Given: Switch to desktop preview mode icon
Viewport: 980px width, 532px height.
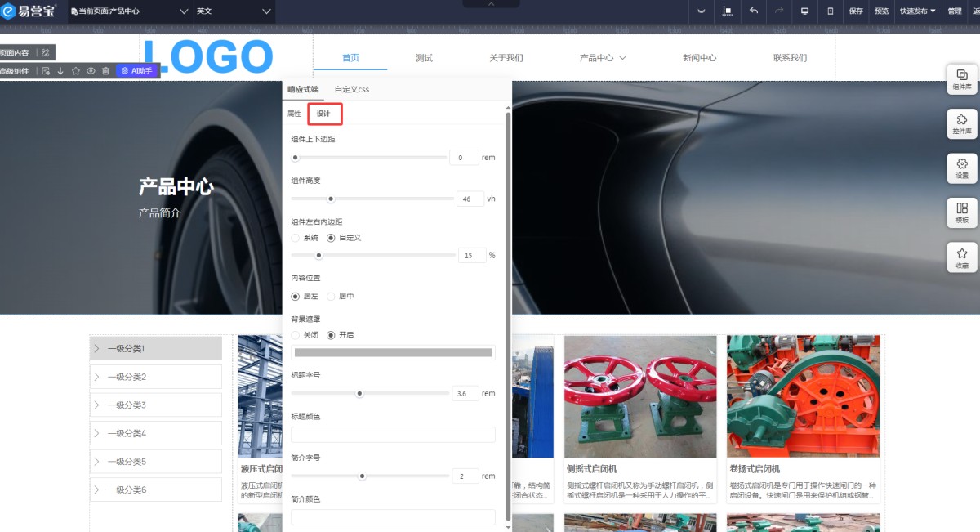Looking at the screenshot, I should pos(804,11).
